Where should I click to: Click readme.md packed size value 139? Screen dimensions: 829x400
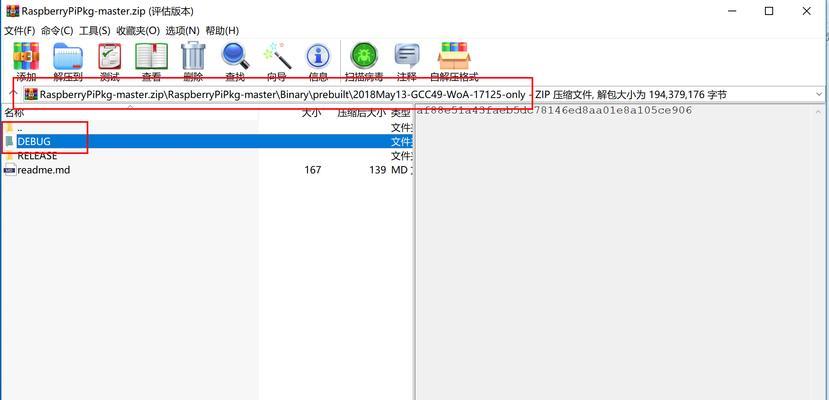(377, 170)
